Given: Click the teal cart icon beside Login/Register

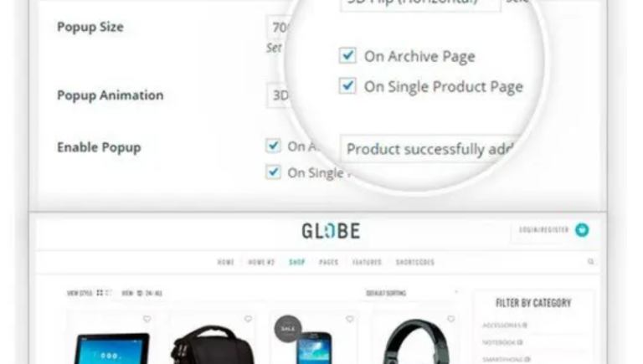Looking at the screenshot, I should [582, 230].
